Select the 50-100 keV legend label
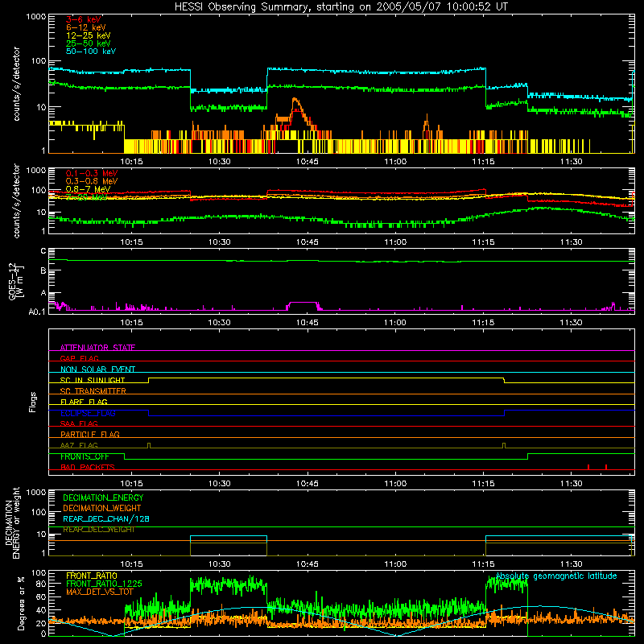 point(91,52)
